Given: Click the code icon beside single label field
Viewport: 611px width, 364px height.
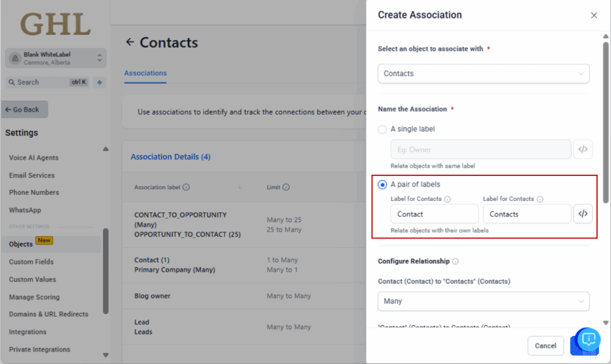Looking at the screenshot, I should [583, 149].
